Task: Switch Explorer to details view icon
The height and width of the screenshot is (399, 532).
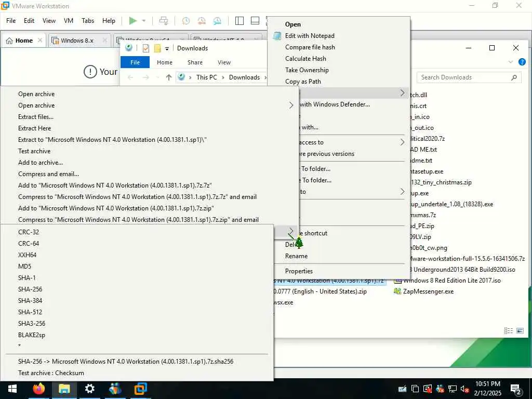Action: pyautogui.click(x=508, y=330)
